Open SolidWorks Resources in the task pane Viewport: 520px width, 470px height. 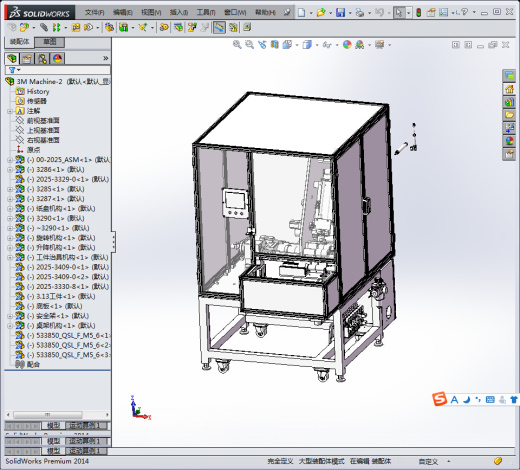pyautogui.click(x=509, y=89)
